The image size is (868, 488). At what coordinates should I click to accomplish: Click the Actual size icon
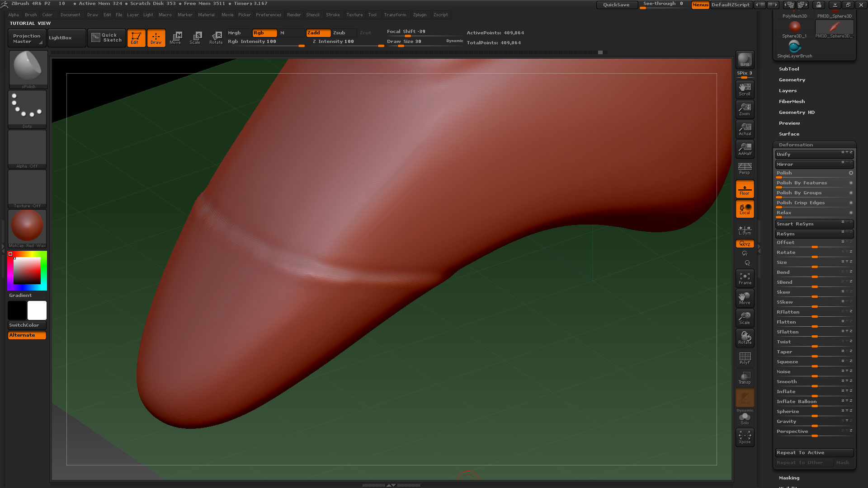coord(745,129)
